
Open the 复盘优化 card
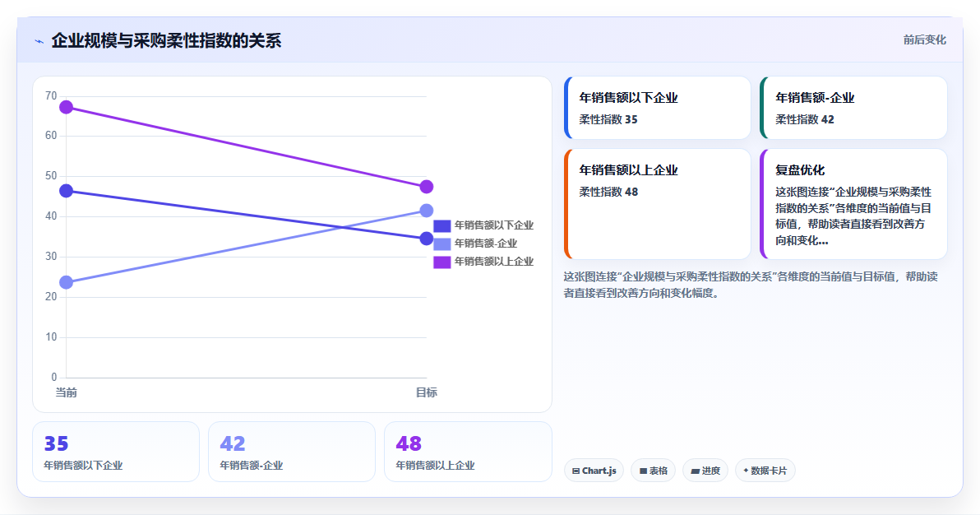853,204
